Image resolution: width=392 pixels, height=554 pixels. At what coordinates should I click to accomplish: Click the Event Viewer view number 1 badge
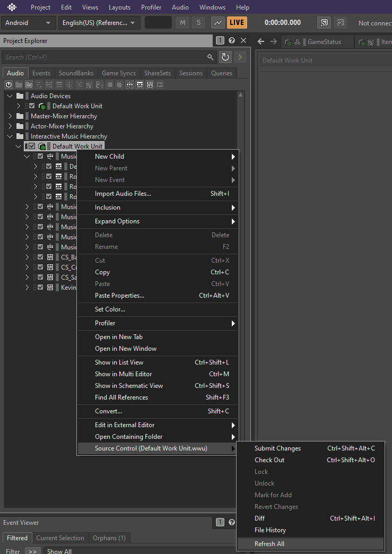coord(220,522)
